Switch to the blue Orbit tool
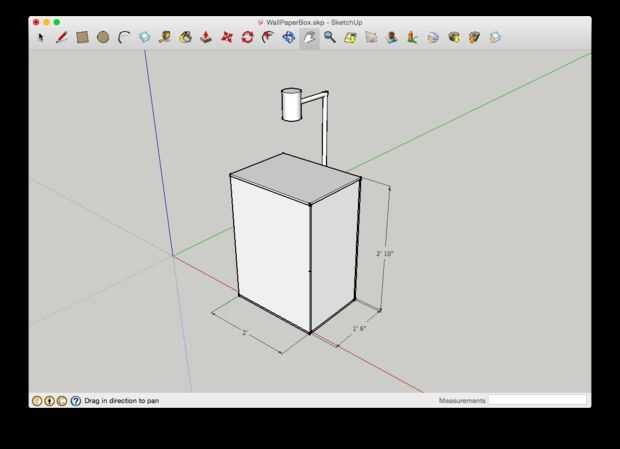Screen dimensions: 620x449 289,38
